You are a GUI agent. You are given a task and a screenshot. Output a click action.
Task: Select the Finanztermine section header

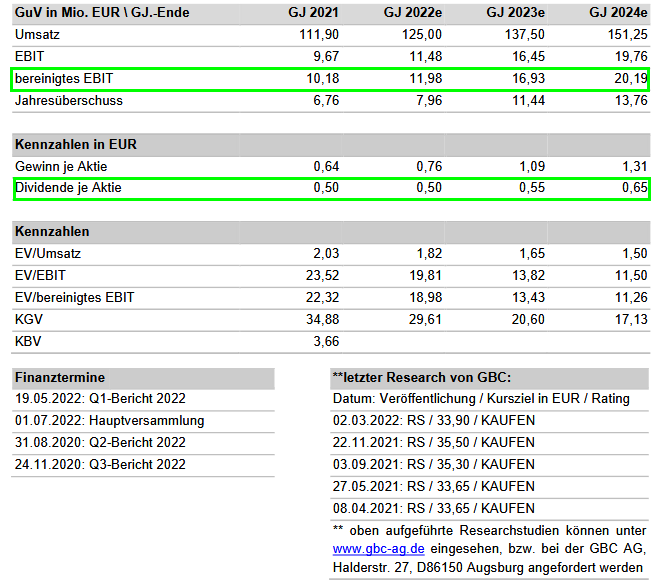coord(60,378)
